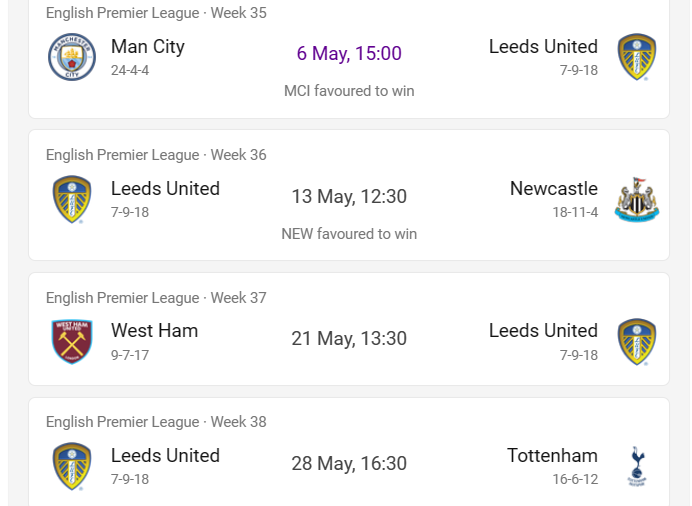Open the 28 May, 16:30 fixture

click(349, 463)
